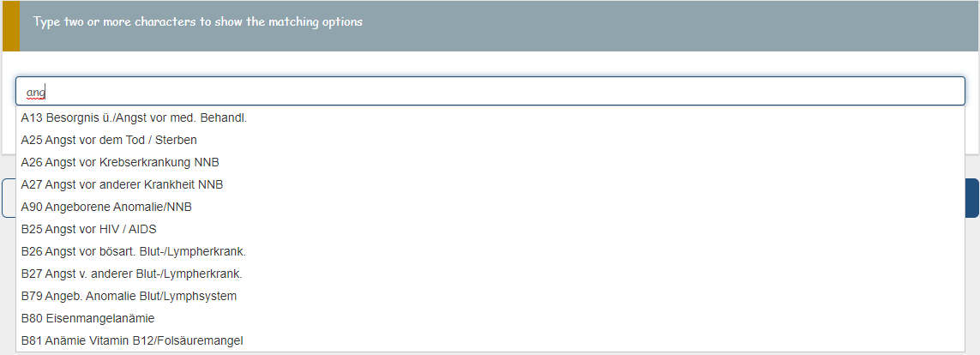The width and height of the screenshot is (980, 355).
Task: Click the typed text "ang" in the search box
Action: tap(35, 92)
